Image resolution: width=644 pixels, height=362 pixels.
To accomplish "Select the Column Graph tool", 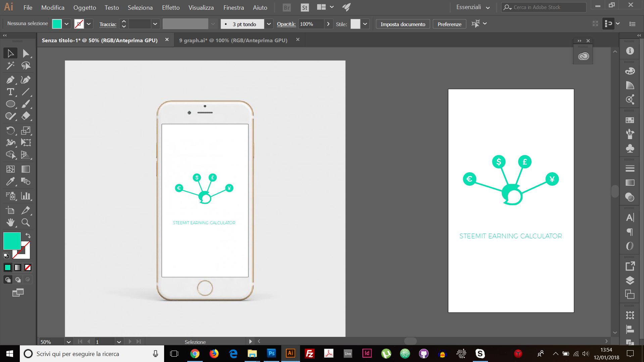I will [26, 196].
